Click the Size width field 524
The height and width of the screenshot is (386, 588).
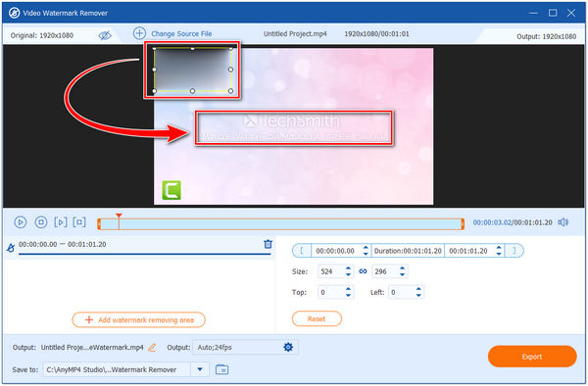331,271
